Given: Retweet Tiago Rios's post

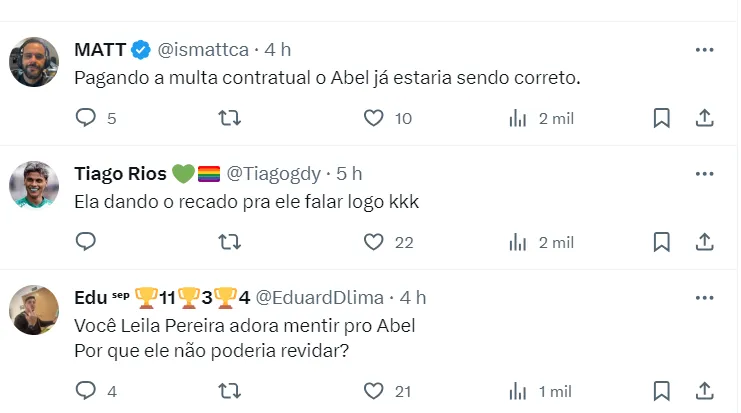Looking at the screenshot, I should point(229,242).
